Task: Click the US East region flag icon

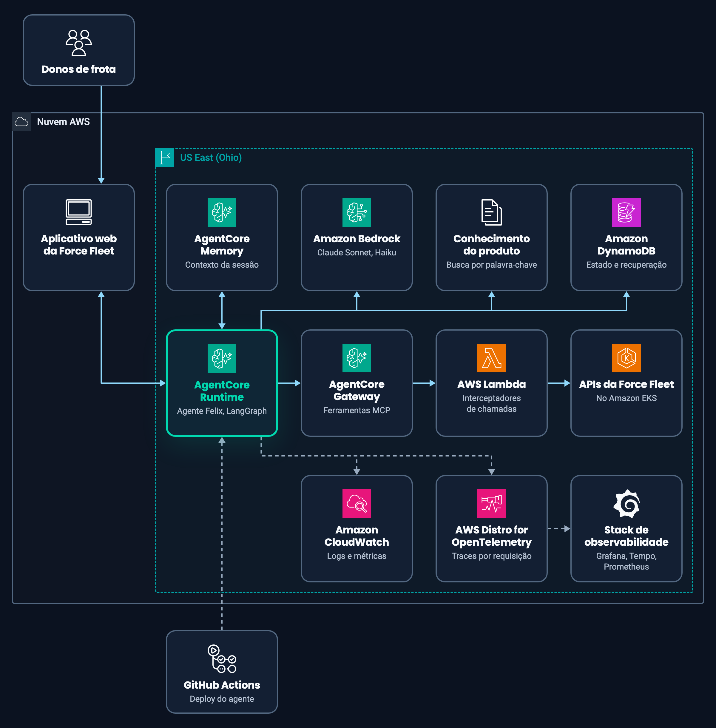Action: point(165,158)
